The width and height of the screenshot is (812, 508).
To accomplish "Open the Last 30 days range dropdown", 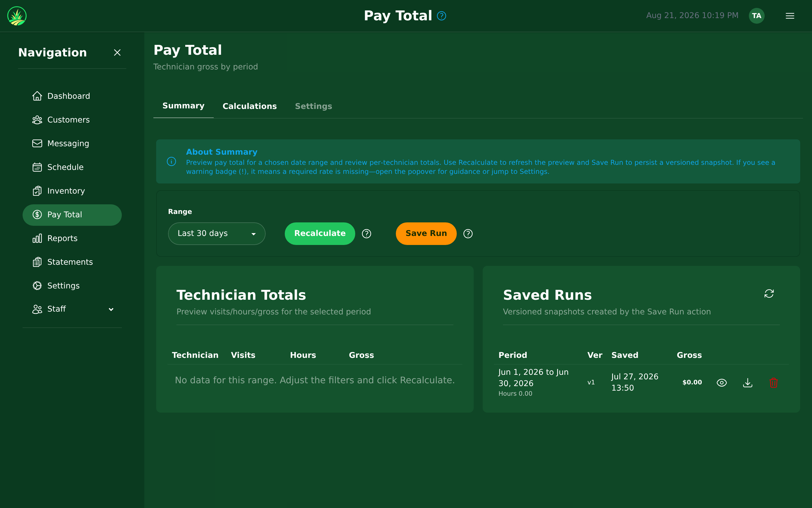I will (217, 233).
